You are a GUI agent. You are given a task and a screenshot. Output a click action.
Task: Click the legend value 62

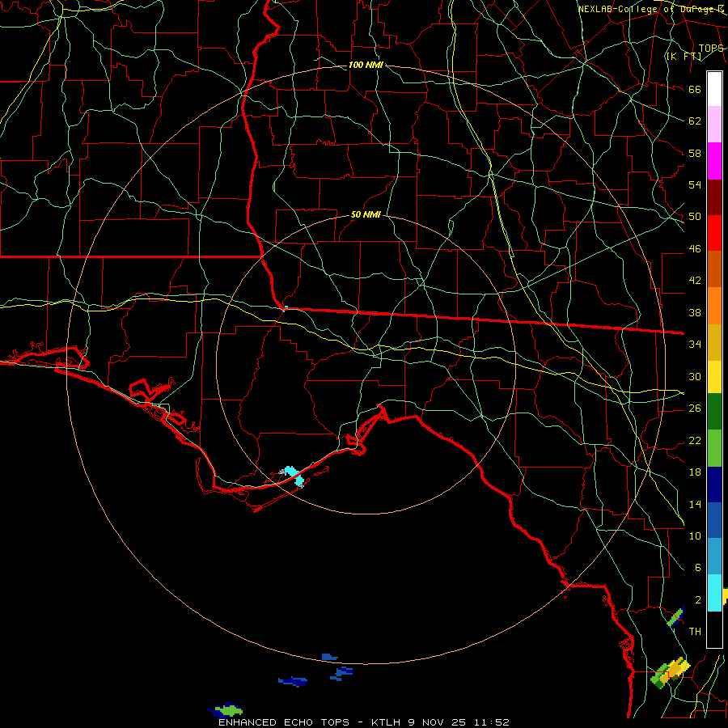point(695,121)
